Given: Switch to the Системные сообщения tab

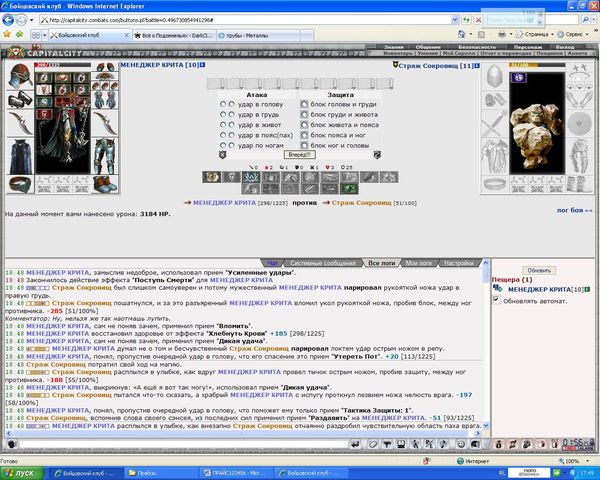Looking at the screenshot, I should click(x=323, y=263).
